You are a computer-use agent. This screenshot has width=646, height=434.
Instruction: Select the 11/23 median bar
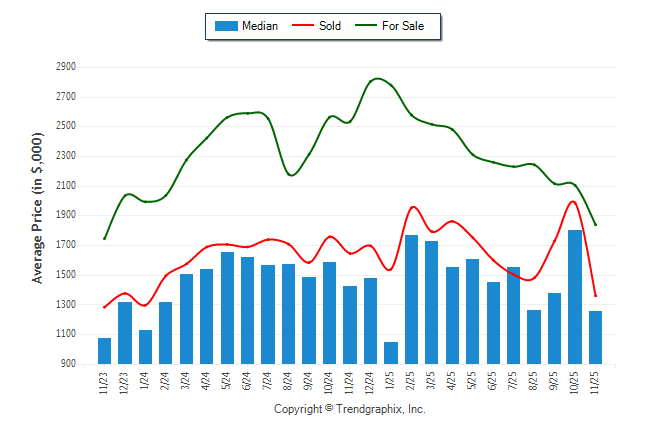(105, 351)
